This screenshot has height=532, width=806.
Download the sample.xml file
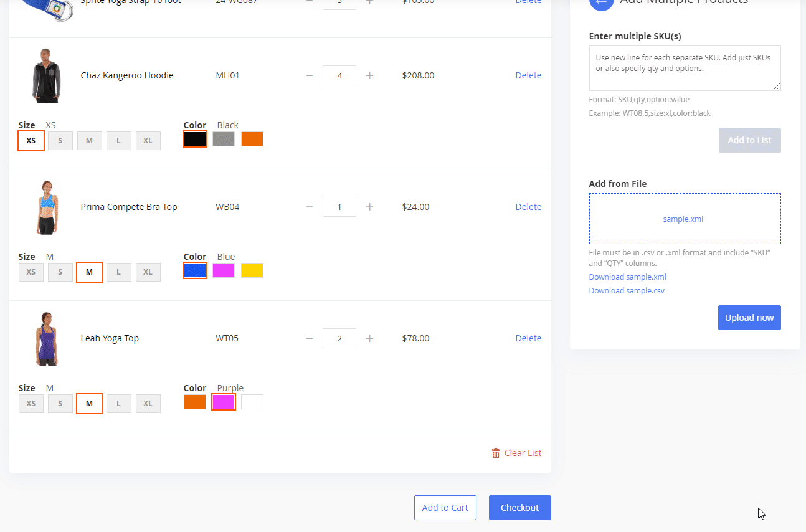click(x=627, y=277)
